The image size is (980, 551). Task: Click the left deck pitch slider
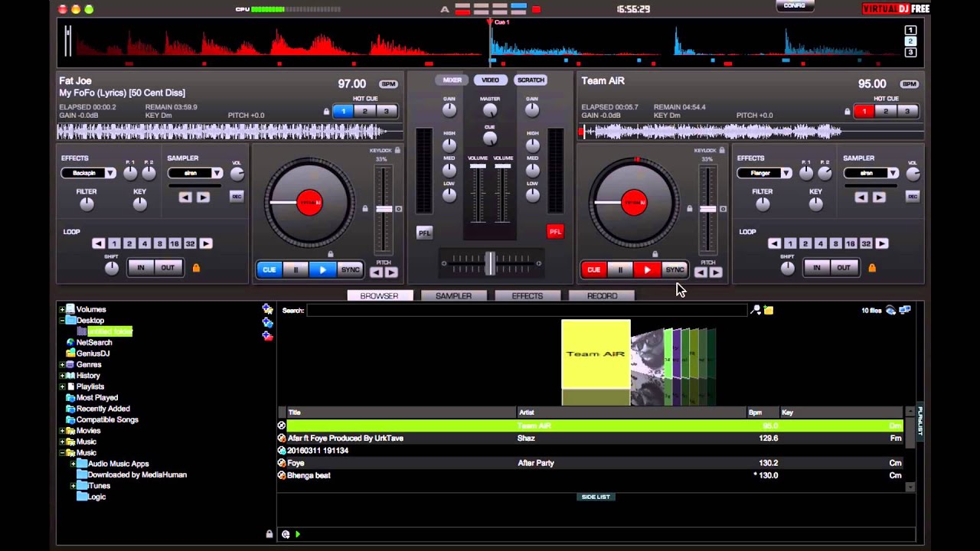(384, 209)
